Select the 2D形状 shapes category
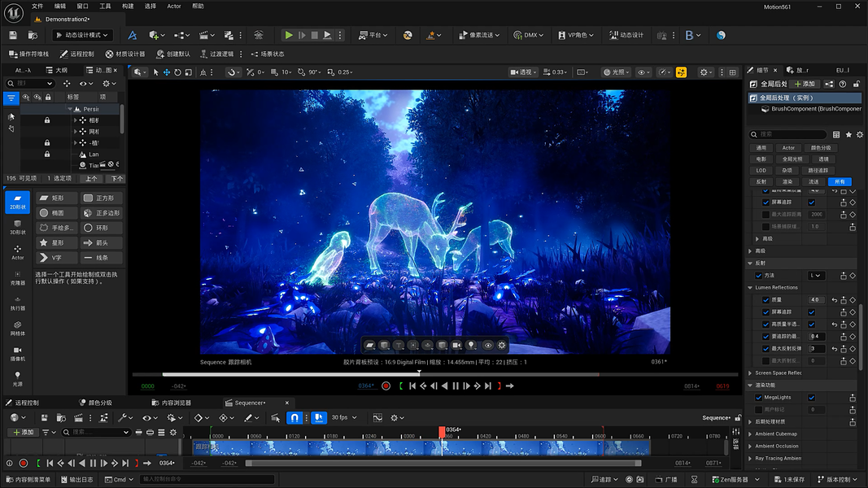Viewport: 868px width, 488px height. pyautogui.click(x=17, y=202)
